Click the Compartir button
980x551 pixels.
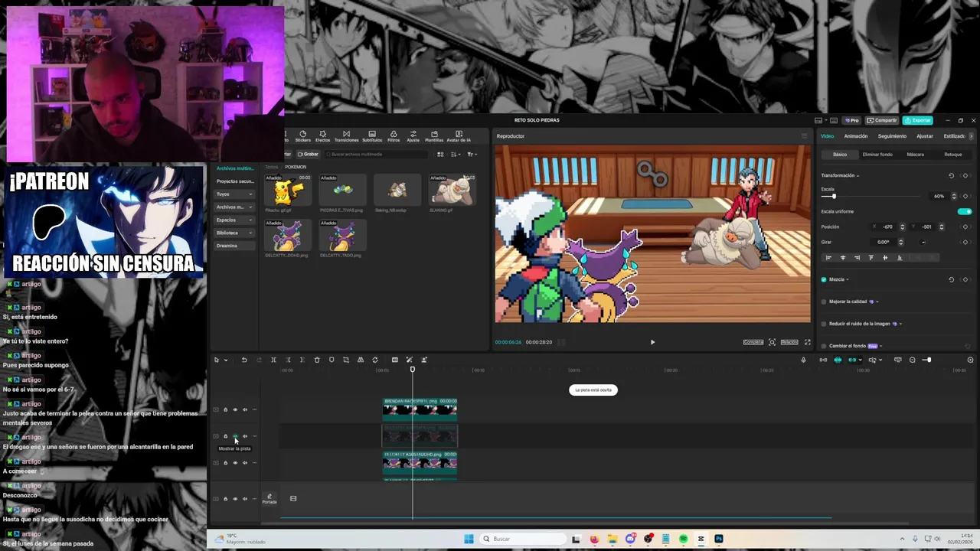[882, 120]
